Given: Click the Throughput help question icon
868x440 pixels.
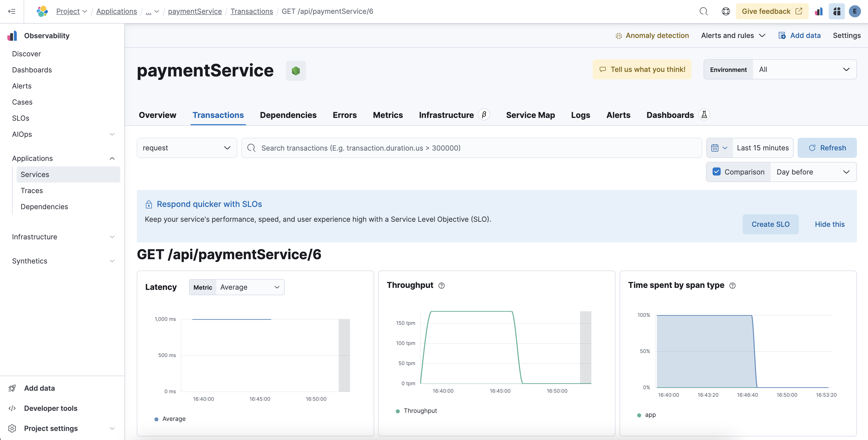Looking at the screenshot, I should point(441,286).
